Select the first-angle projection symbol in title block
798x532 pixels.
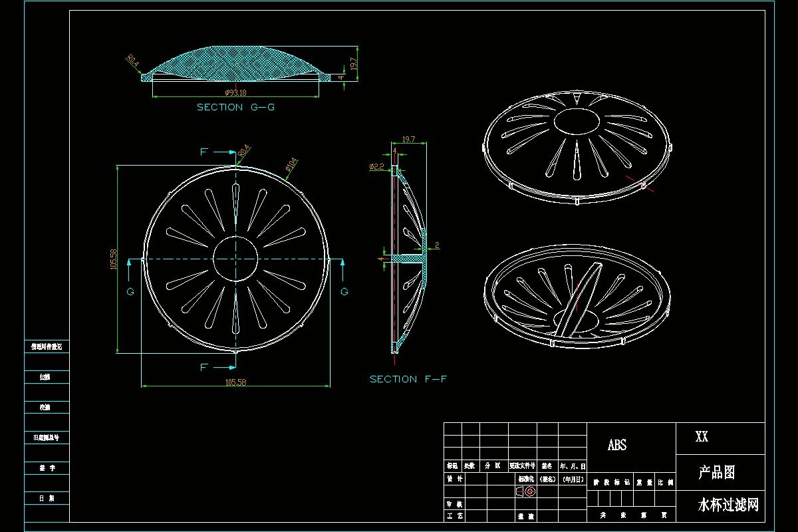tap(526, 491)
